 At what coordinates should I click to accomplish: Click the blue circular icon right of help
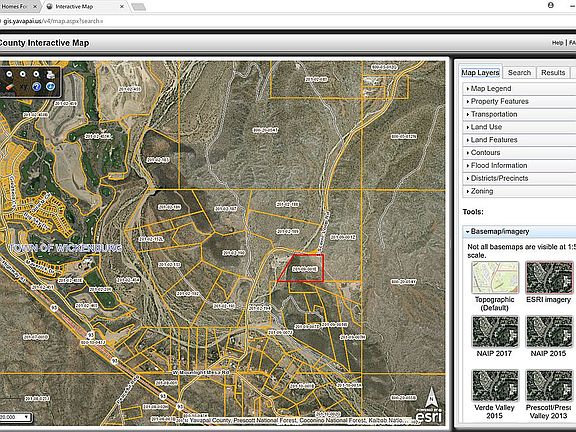50,87
